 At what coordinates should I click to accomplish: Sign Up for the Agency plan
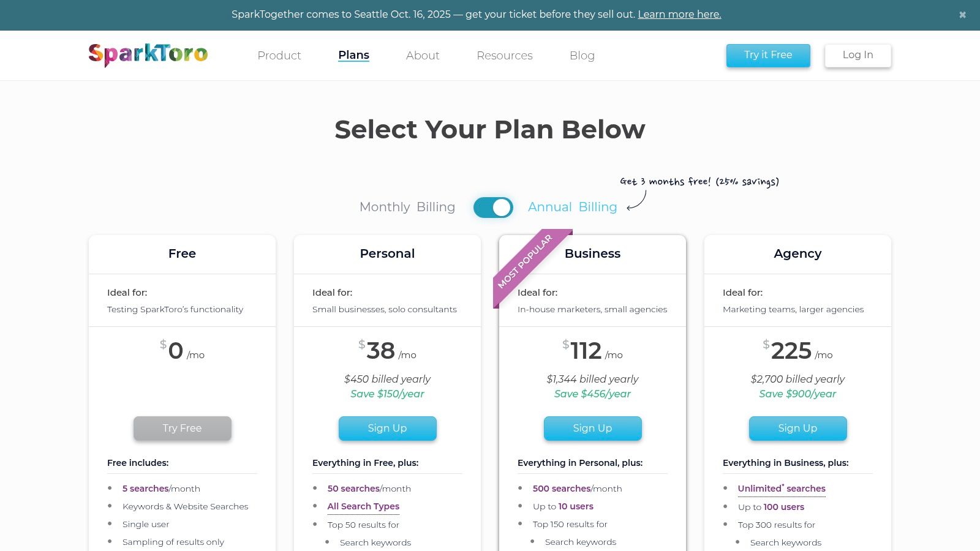point(797,428)
